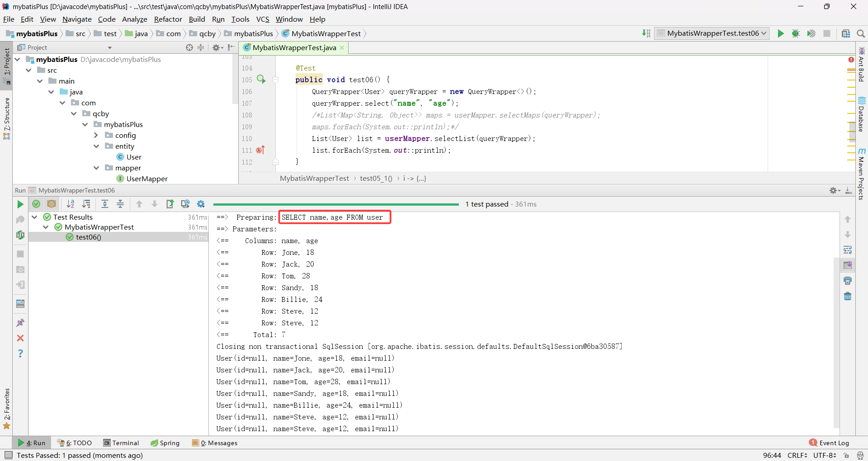Open the run configuration dropdown MybatisWrapperTest.test06
Screen dimensions: 868x461
tap(712, 33)
